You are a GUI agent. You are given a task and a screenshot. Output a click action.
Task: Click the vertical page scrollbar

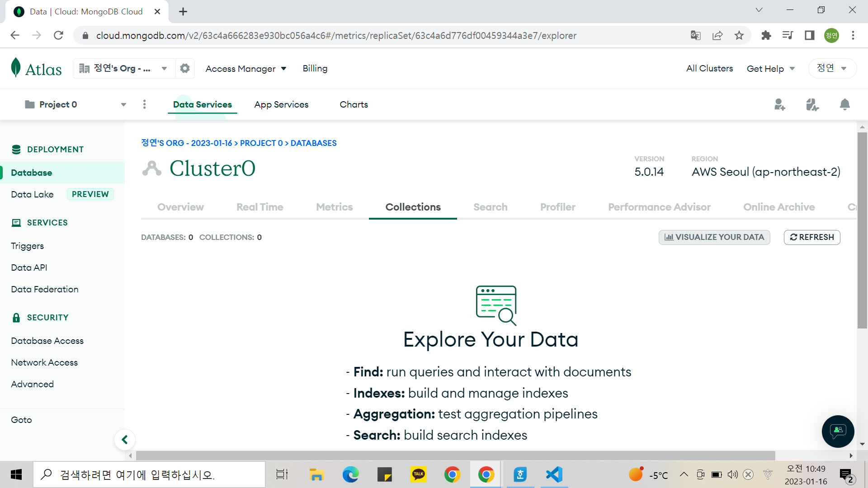point(862,230)
